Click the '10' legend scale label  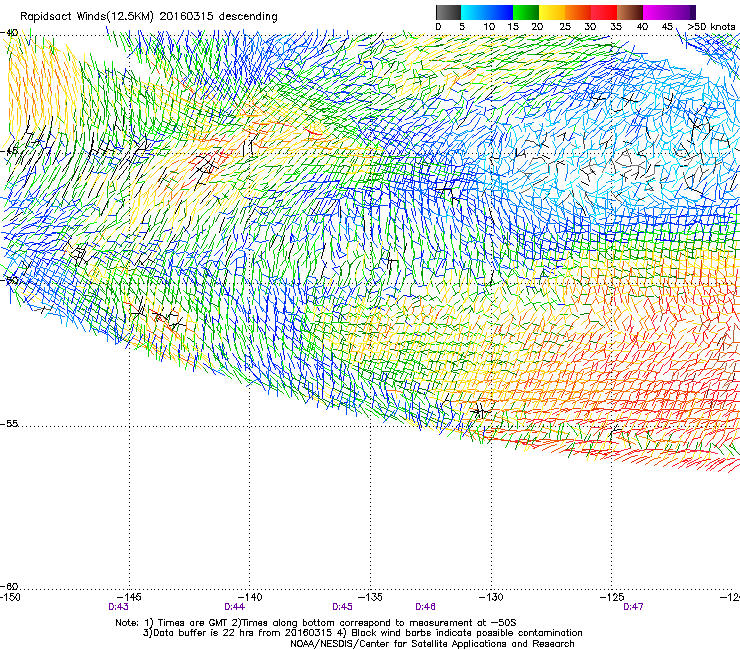point(489,27)
